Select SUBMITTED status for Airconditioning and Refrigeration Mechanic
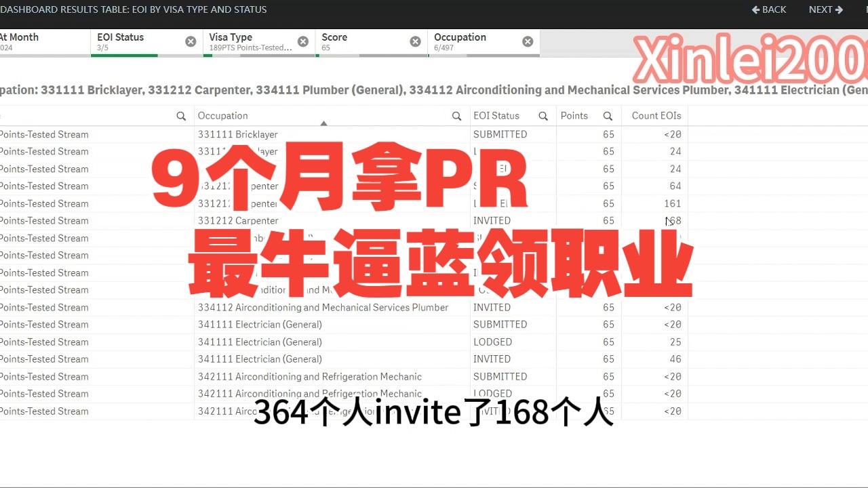 click(x=500, y=377)
